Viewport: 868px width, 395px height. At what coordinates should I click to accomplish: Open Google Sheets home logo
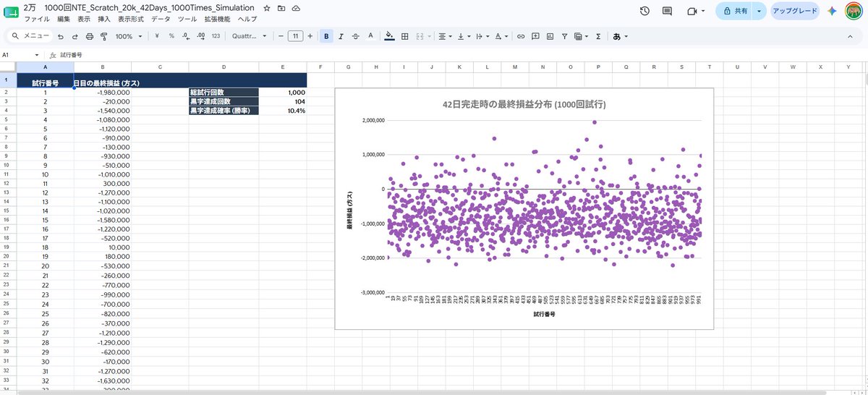(x=12, y=12)
